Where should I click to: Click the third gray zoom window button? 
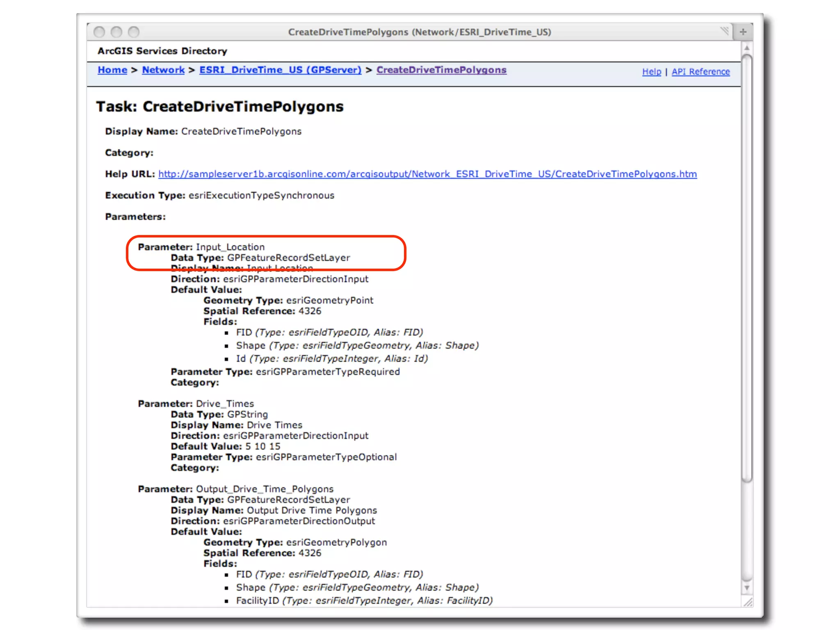pos(134,32)
